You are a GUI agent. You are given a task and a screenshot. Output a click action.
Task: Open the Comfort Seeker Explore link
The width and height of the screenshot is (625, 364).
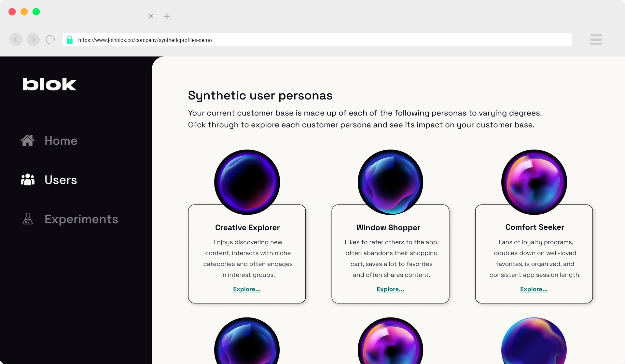coord(534,289)
